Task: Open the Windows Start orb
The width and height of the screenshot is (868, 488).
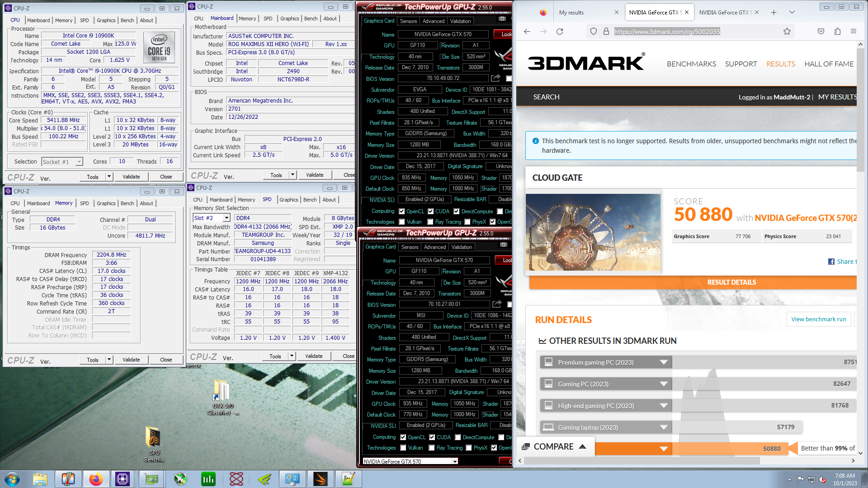Action: coord(12,479)
